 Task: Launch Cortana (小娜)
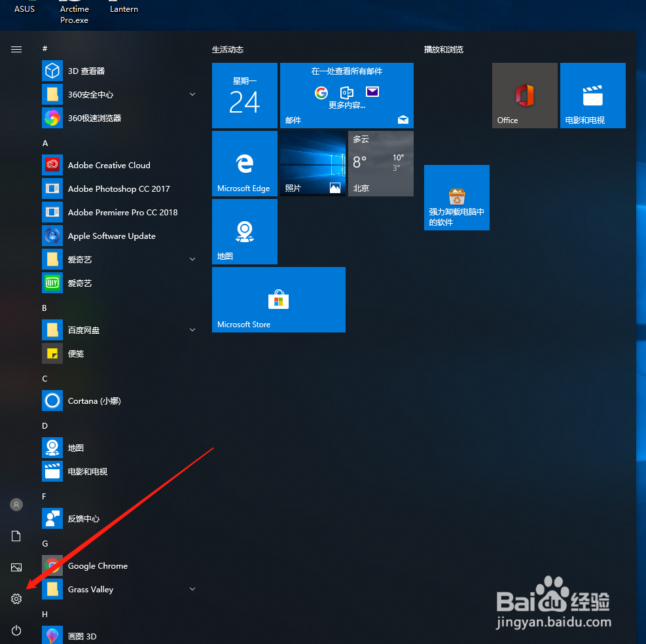(118, 401)
